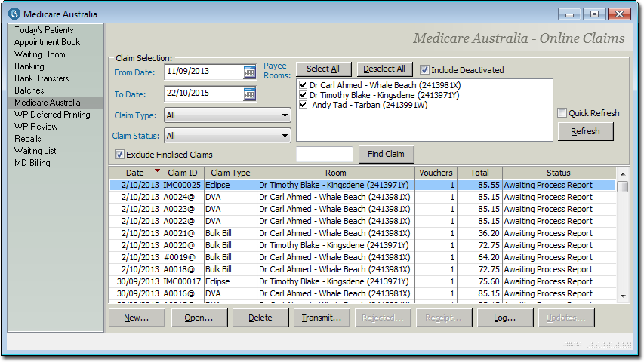Open Appointment Book in the sidebar
The width and height of the screenshot is (644, 362).
click(x=47, y=42)
